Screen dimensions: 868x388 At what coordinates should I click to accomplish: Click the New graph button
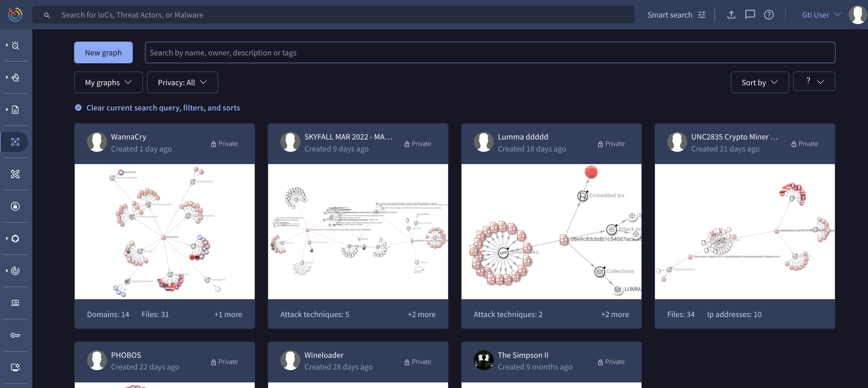(x=103, y=52)
